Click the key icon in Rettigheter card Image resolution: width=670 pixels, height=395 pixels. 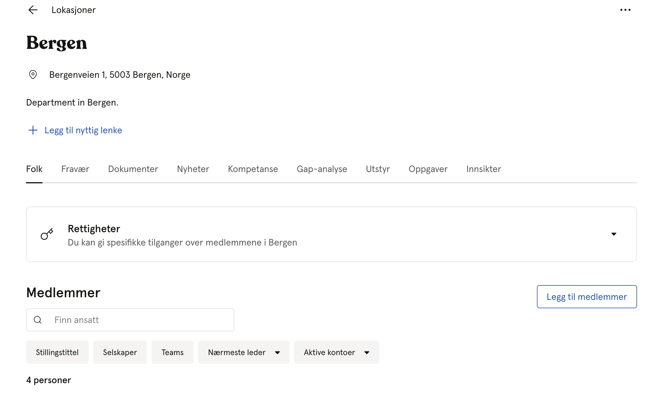pos(47,234)
